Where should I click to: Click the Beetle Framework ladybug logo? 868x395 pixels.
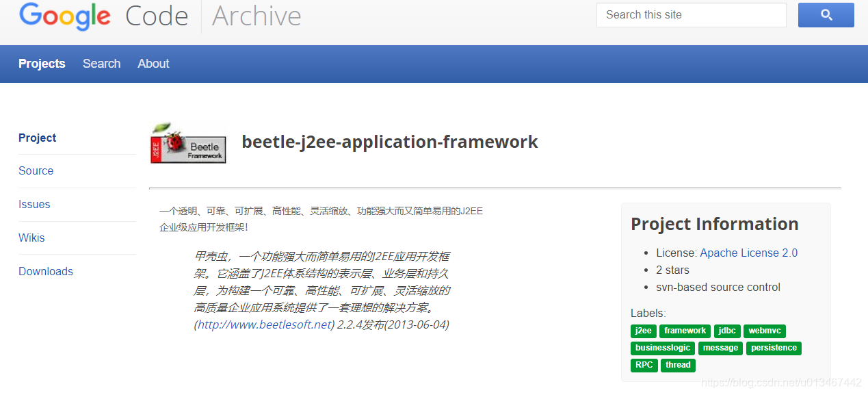pos(188,143)
